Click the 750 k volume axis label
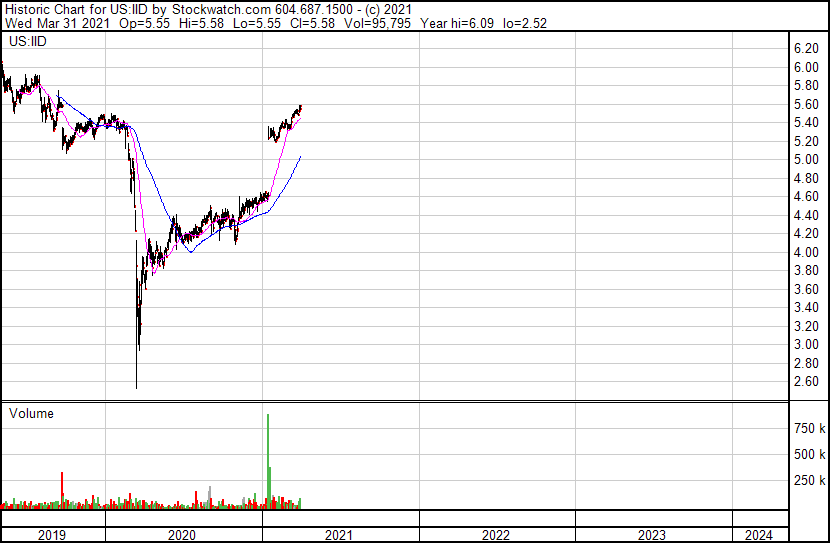Image resolution: width=830 pixels, height=543 pixels. point(809,428)
